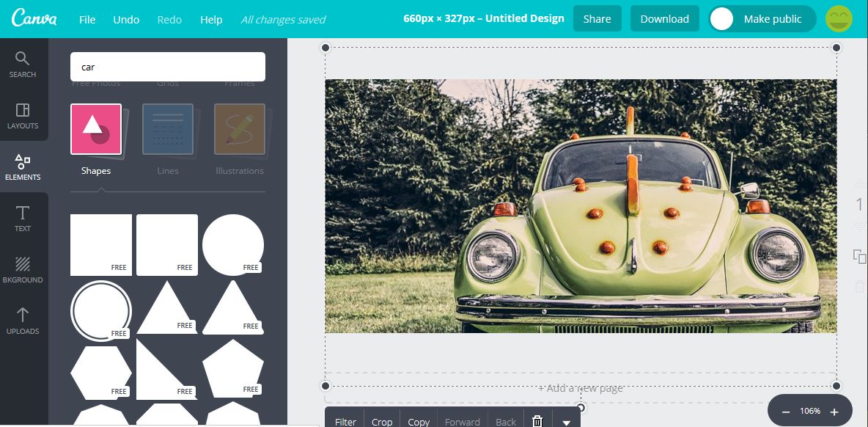
Task: Zoom in with the plus button
Action: (x=834, y=412)
